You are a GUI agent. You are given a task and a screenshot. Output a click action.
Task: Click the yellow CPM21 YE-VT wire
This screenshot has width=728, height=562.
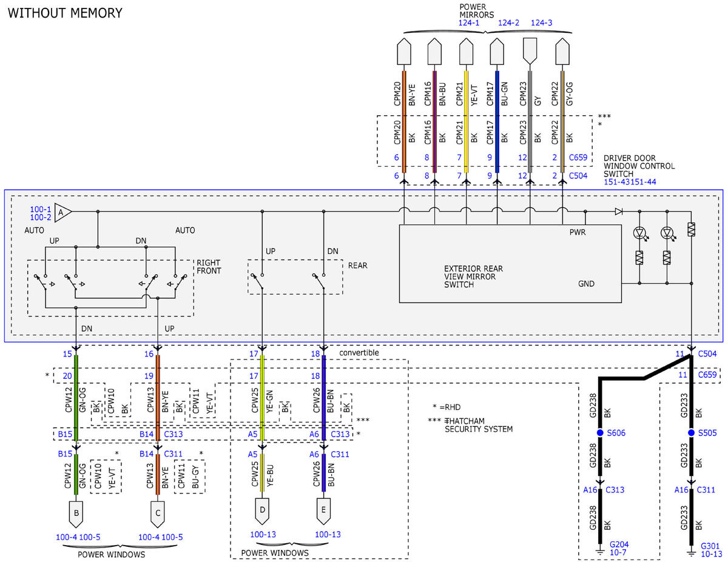pos(466,121)
